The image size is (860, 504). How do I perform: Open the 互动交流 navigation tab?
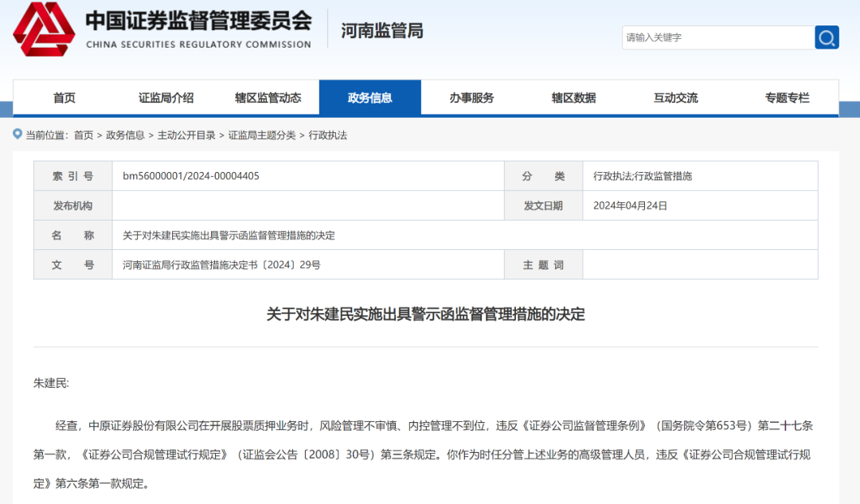675,98
